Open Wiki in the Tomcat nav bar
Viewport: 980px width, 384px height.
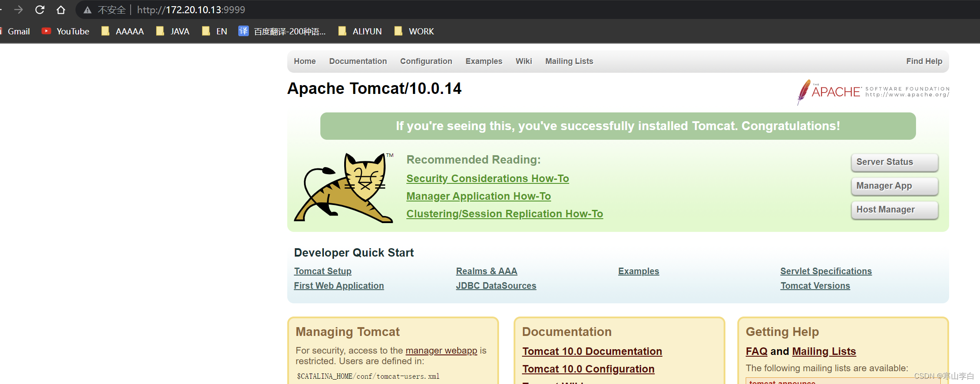(524, 61)
